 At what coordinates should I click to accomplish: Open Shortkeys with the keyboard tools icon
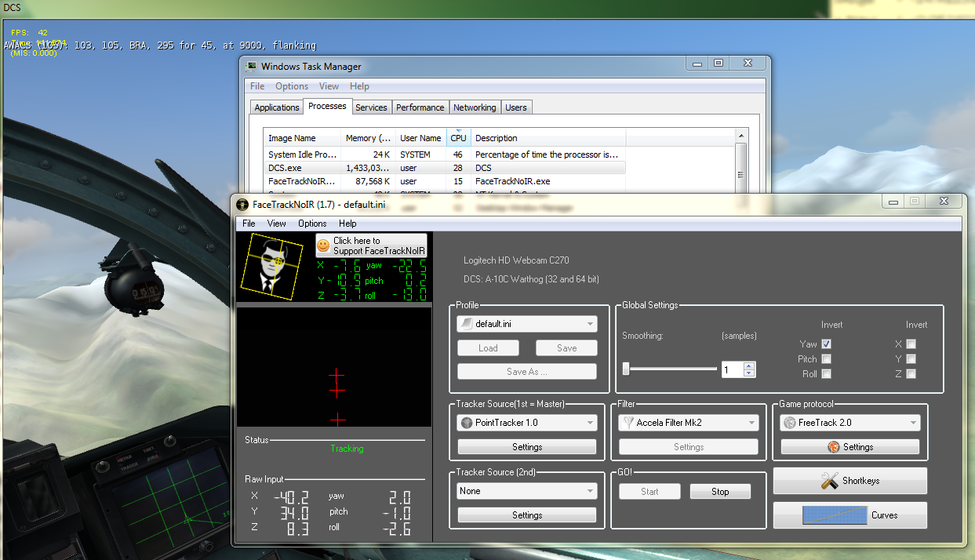(829, 481)
